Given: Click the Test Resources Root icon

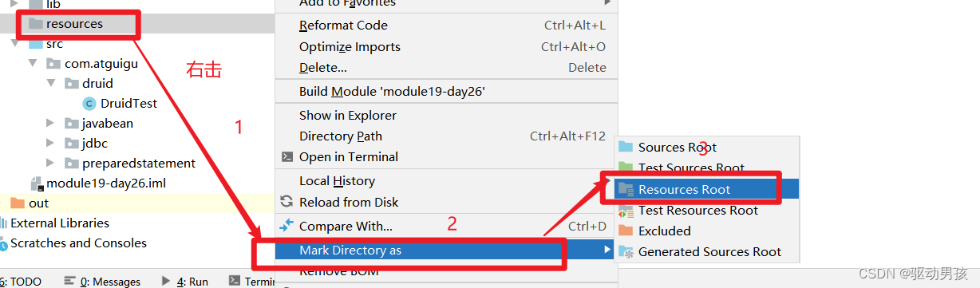Looking at the screenshot, I should [626, 211].
